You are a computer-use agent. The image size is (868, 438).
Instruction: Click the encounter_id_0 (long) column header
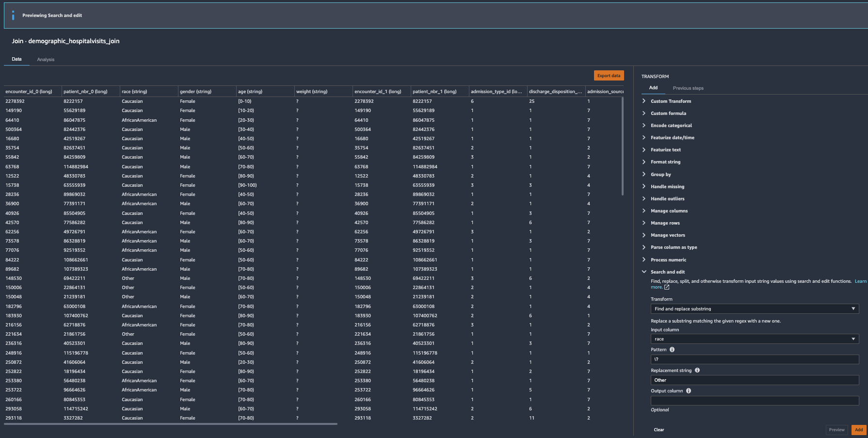pos(32,92)
